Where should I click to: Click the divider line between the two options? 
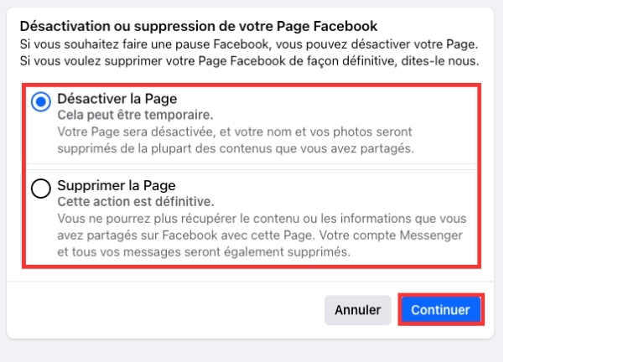point(252,164)
